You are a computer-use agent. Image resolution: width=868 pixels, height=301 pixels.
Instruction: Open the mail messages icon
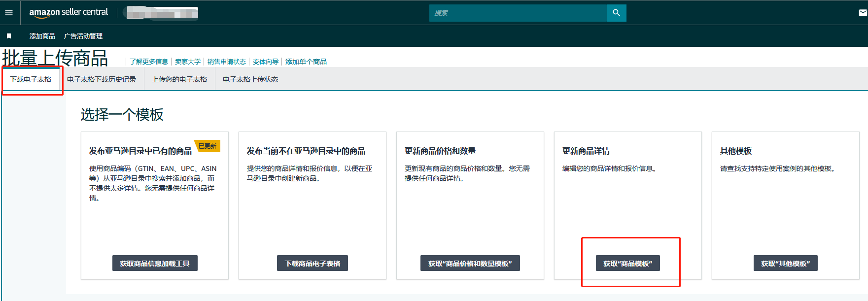click(863, 13)
